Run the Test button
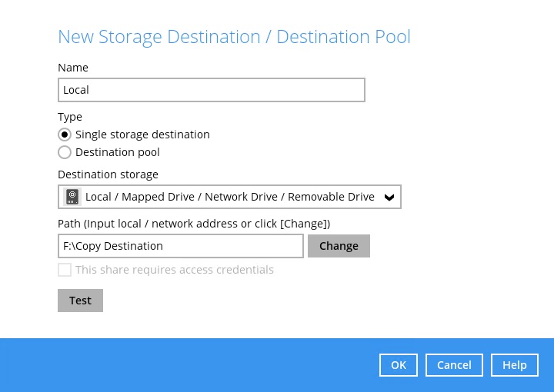This screenshot has height=392, width=554. click(x=80, y=301)
